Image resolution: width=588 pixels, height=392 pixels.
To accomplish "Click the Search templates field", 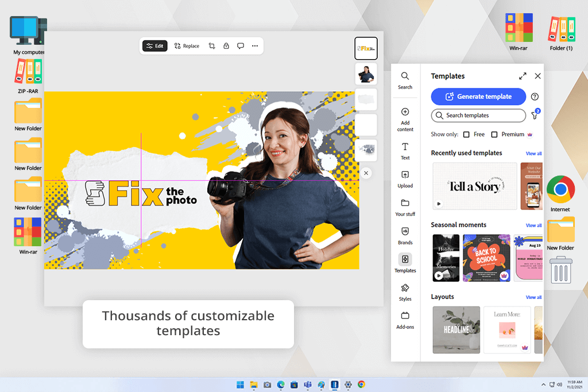I will coord(478,115).
